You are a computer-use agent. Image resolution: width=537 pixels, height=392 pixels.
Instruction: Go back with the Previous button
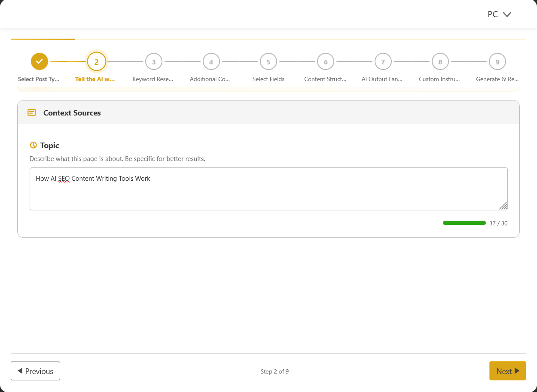(35, 371)
